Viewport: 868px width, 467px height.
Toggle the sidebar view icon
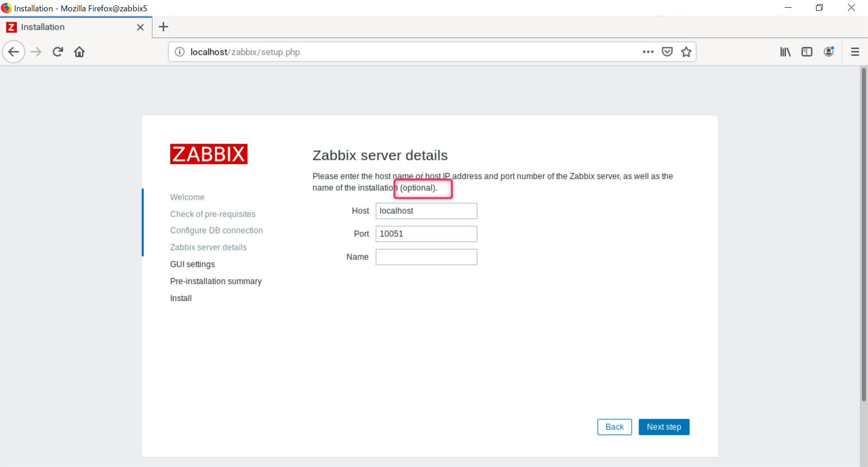(x=807, y=52)
